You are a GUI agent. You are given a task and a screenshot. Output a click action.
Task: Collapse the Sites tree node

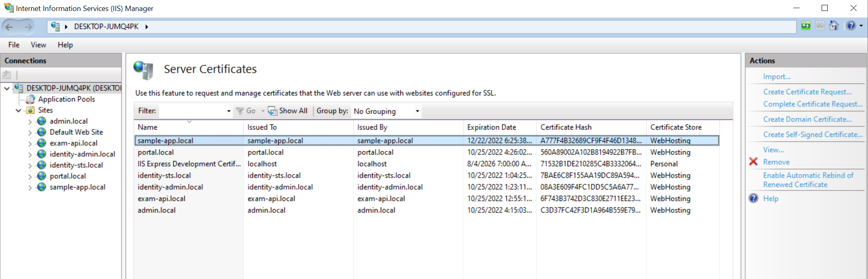pyautogui.click(x=18, y=110)
